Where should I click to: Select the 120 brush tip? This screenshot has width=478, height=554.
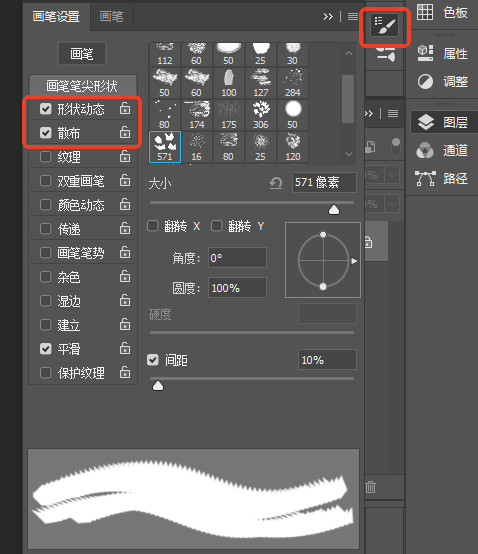293,147
